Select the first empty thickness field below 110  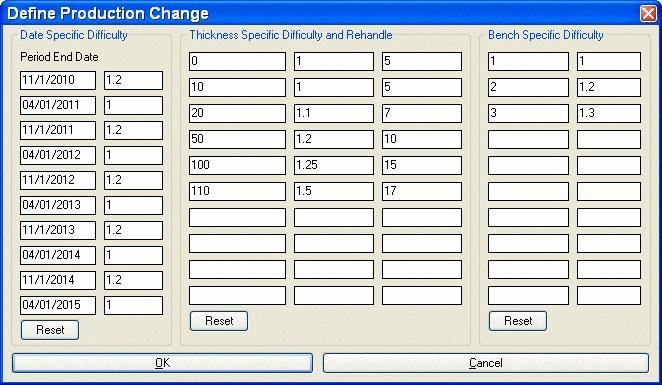pos(237,218)
